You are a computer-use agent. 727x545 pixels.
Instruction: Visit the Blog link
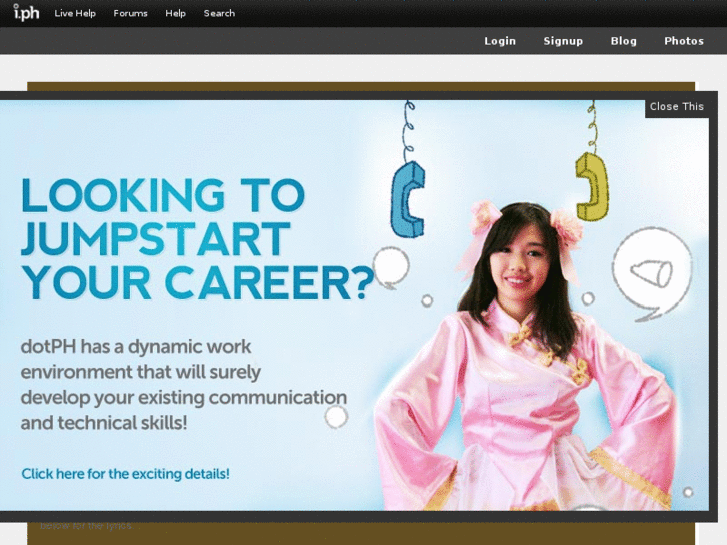click(x=624, y=41)
